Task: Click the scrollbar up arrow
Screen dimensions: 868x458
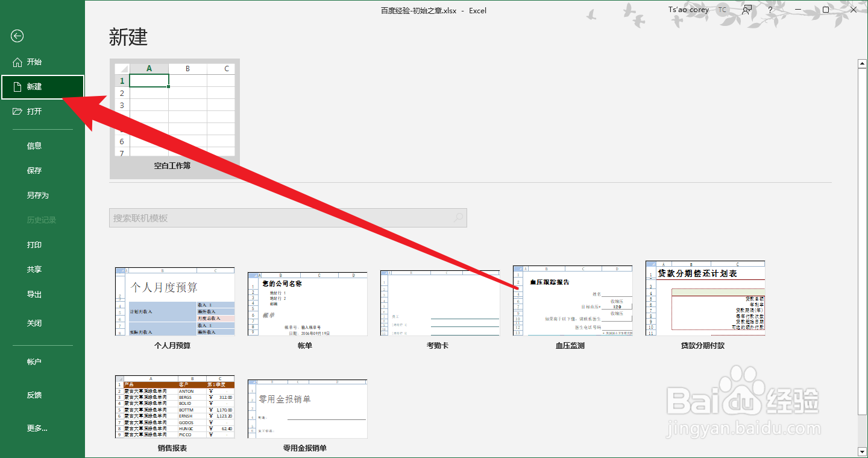Action: [862, 64]
